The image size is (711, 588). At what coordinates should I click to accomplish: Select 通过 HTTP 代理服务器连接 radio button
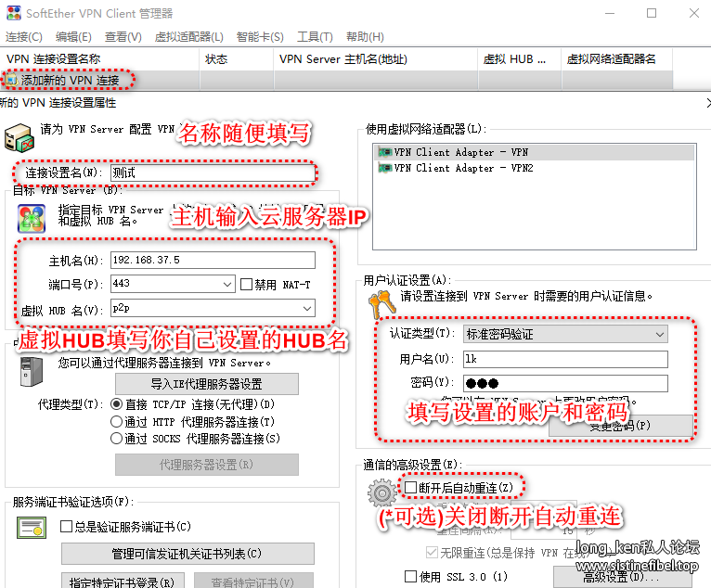tap(117, 422)
